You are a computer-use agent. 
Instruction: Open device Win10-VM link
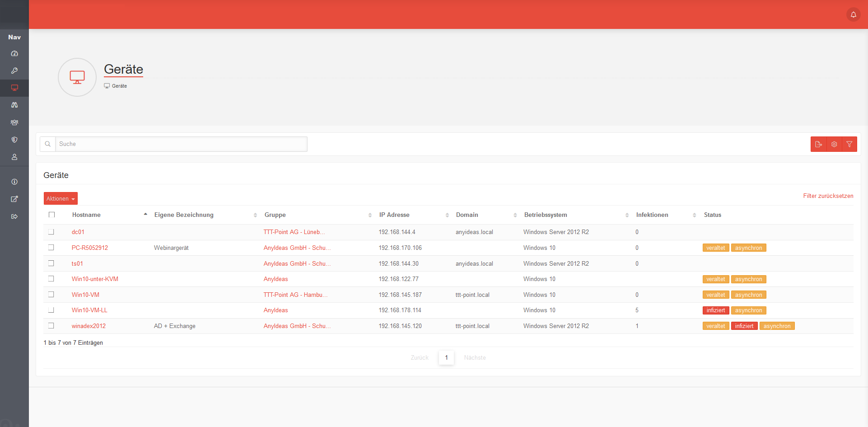[x=85, y=295]
